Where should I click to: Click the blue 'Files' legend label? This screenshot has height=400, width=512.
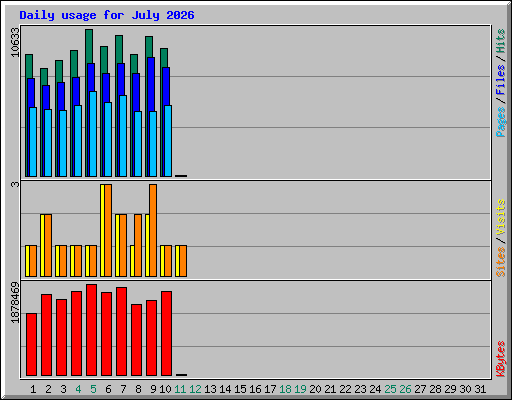(x=500, y=80)
